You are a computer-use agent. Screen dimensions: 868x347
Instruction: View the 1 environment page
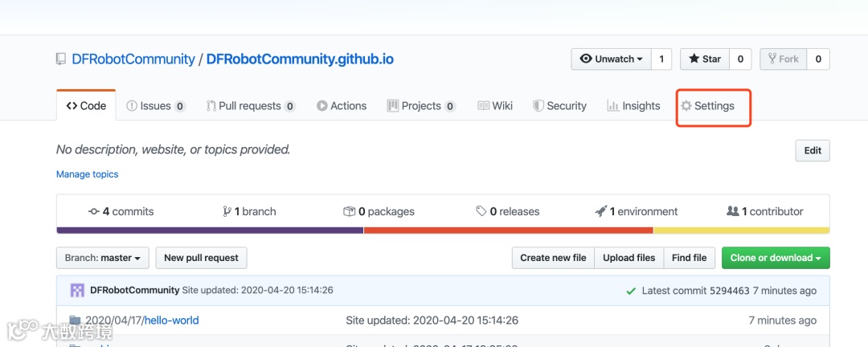coord(637,211)
